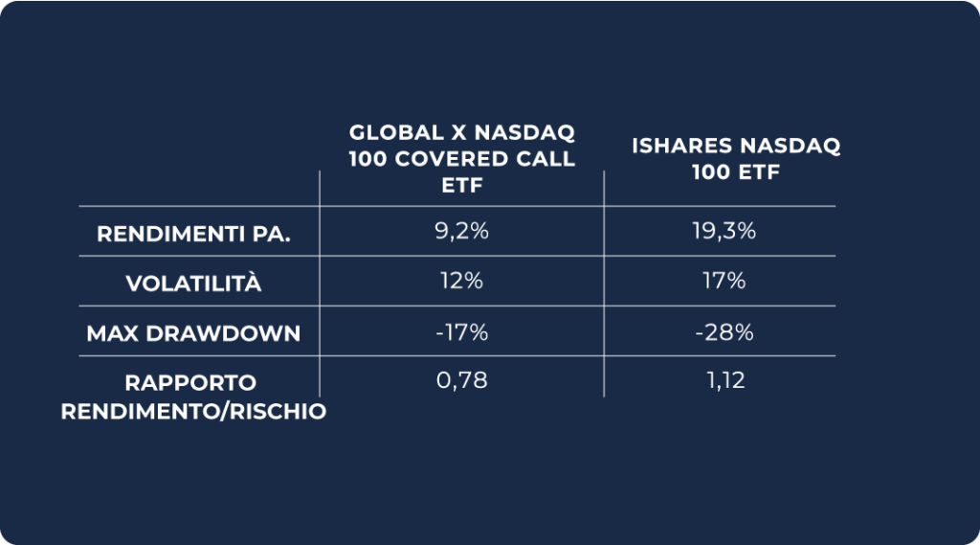The width and height of the screenshot is (980, 545).
Task: Click the RENDIMENTO/RISCHIO text line
Action: 193,412
